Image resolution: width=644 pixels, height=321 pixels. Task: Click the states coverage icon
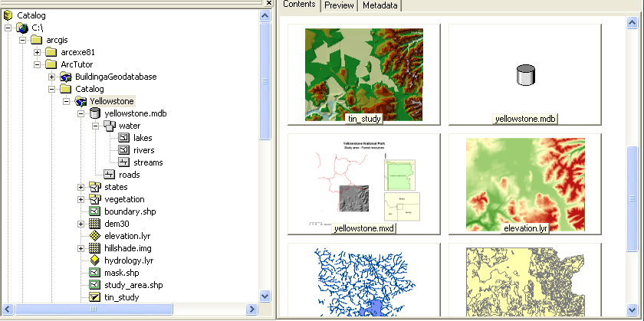point(95,187)
